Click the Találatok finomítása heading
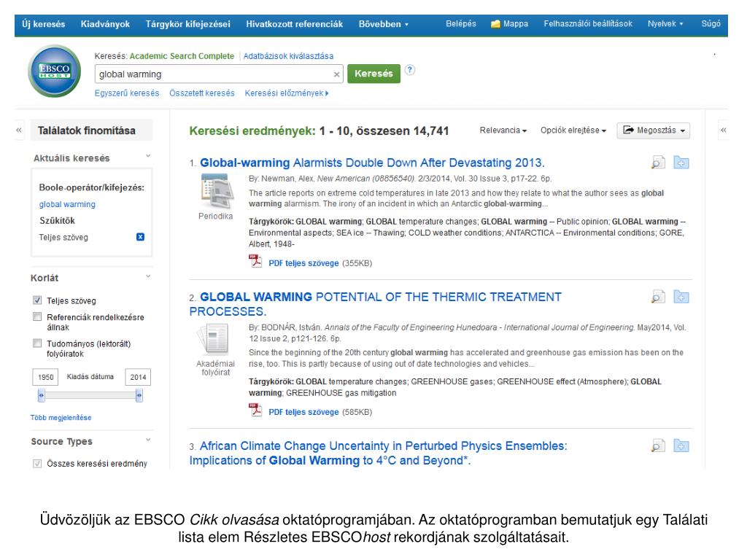The width and height of the screenshot is (747, 560). pyautogui.click(x=87, y=131)
